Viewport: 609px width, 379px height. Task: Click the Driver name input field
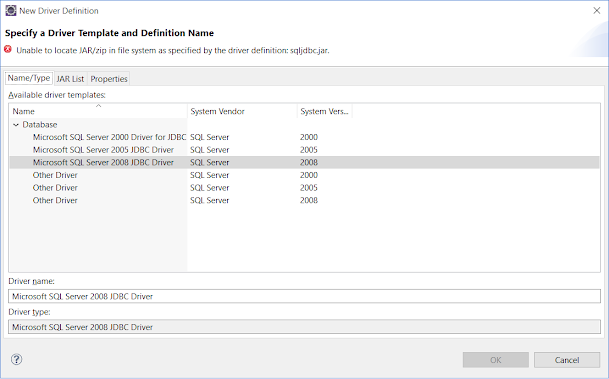304,296
